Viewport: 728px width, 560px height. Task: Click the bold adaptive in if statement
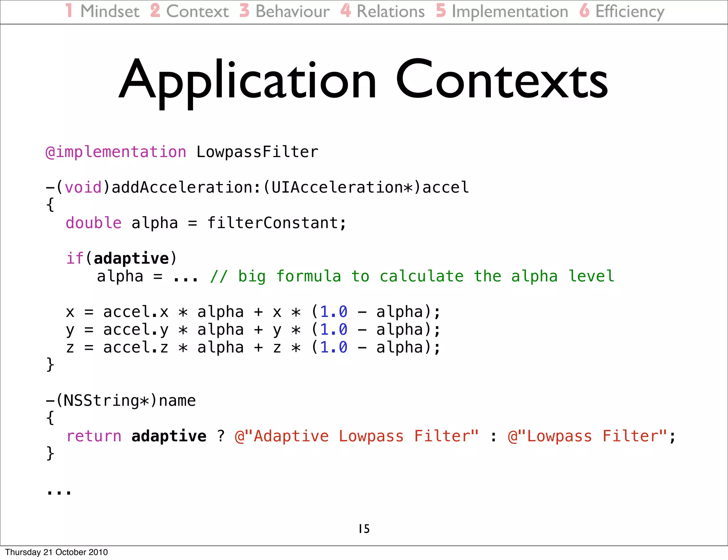tap(131, 258)
